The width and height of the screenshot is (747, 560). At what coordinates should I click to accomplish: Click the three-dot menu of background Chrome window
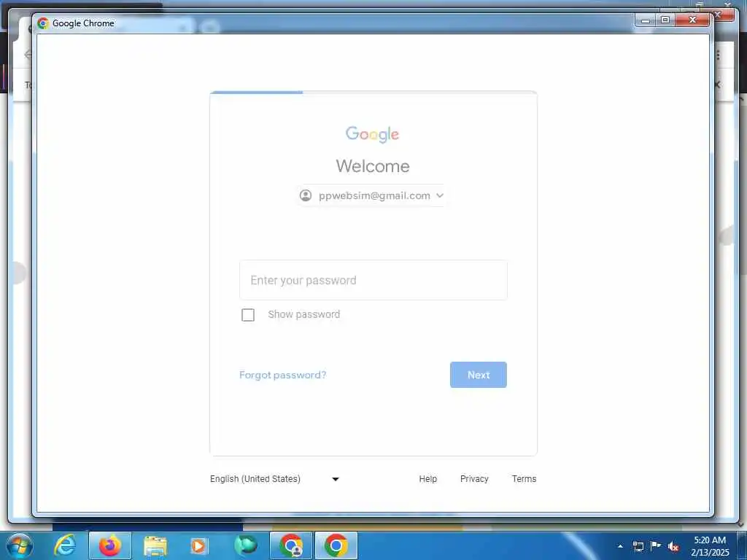tap(718, 55)
